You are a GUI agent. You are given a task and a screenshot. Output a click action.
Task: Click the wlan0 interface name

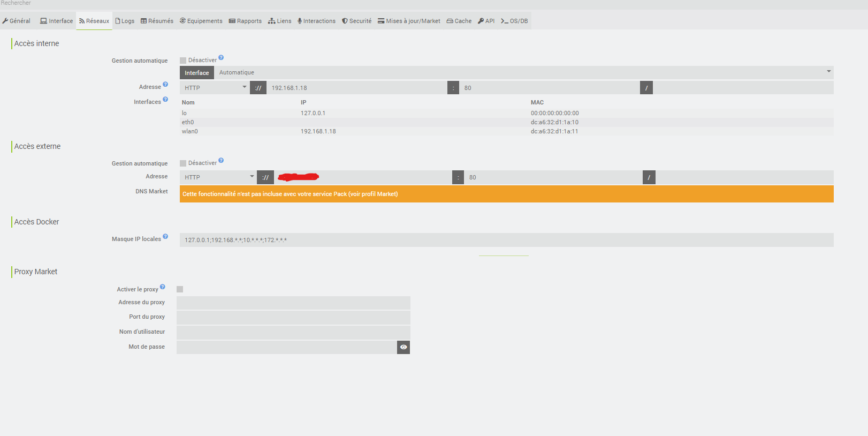pyautogui.click(x=190, y=131)
